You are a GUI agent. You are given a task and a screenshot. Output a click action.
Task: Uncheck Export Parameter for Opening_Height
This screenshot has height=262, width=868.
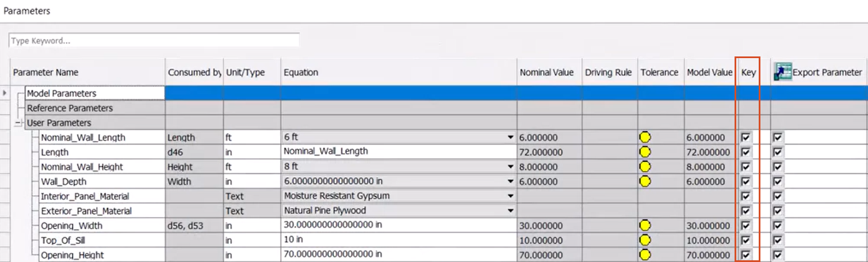tap(778, 255)
